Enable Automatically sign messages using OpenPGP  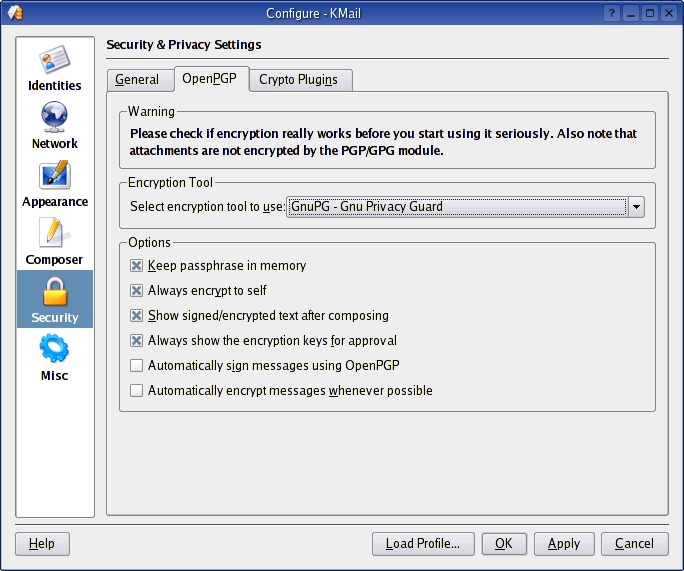[137, 366]
